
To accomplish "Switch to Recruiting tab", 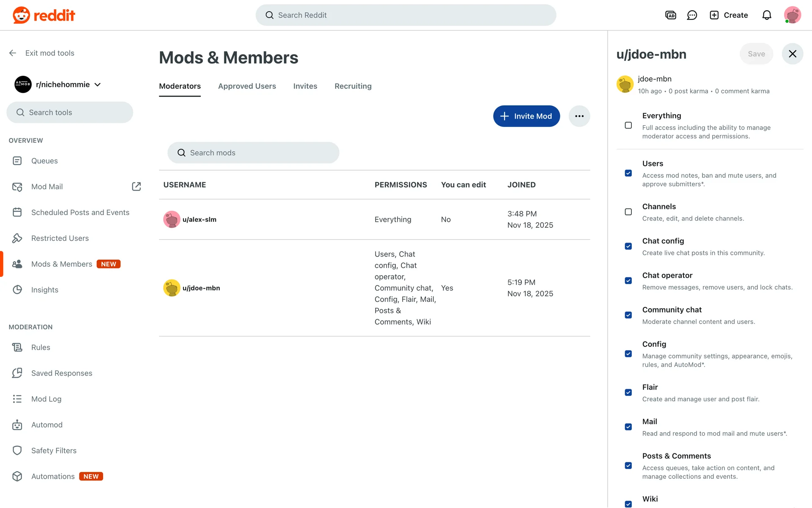I will tap(353, 86).
